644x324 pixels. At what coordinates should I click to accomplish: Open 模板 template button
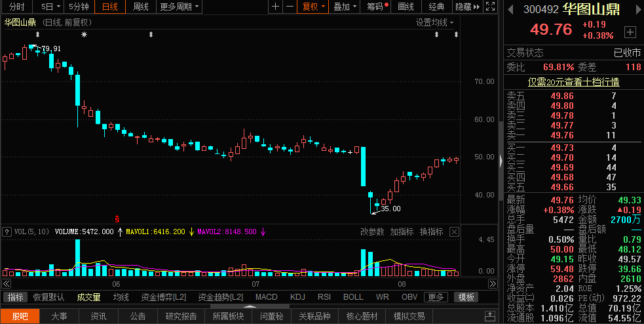pos(466,297)
